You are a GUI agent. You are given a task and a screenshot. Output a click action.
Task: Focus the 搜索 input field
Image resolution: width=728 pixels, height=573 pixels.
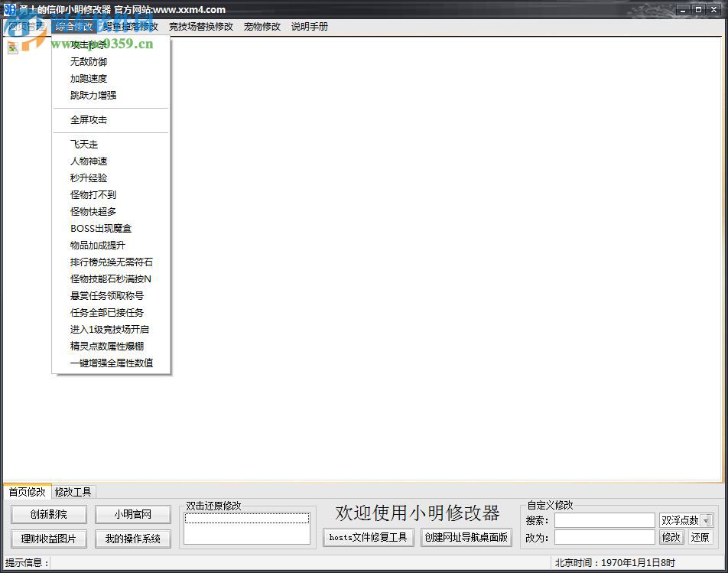[x=604, y=520]
